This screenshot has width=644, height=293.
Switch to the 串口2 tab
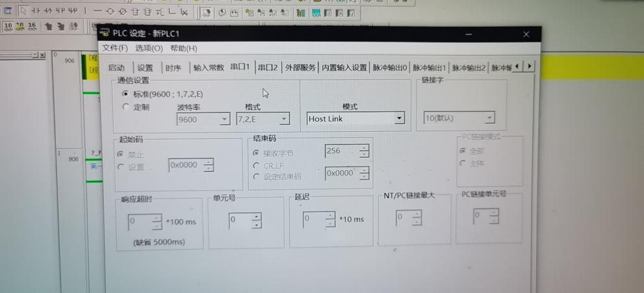point(267,67)
